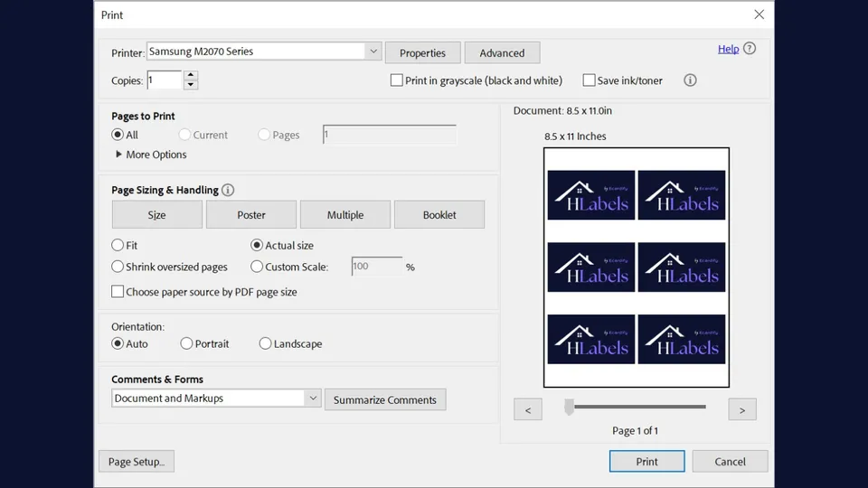
Task: Click the HLabels print preview thumbnail
Action: 636,267
